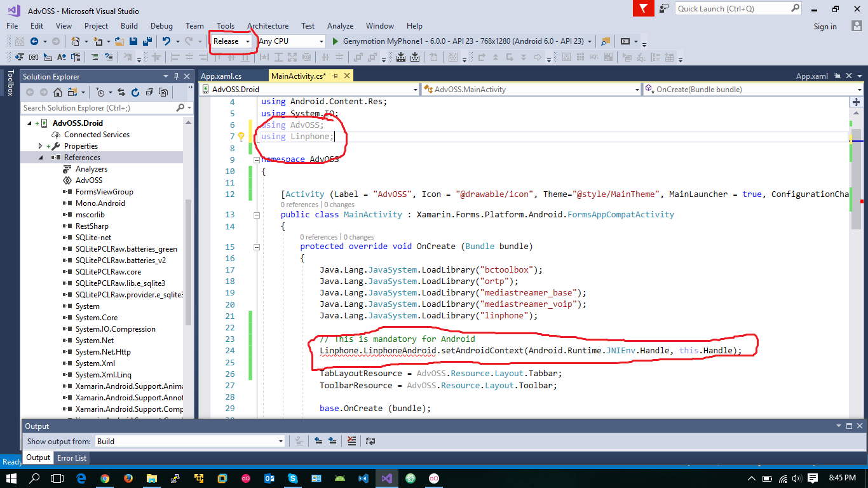Click the Find in Files icon
Screen dimensions: 868x488
point(606,41)
